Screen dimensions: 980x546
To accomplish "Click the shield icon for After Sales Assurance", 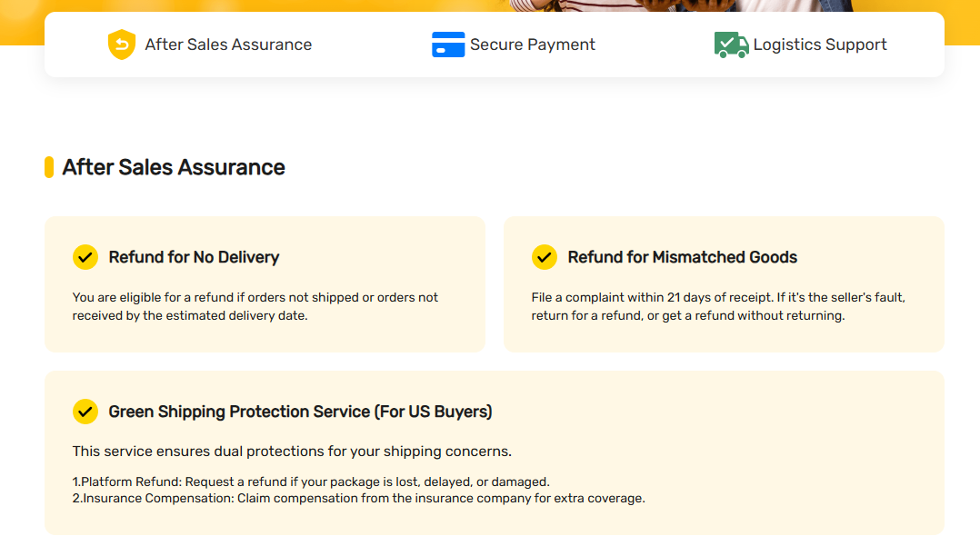I will pyautogui.click(x=121, y=45).
